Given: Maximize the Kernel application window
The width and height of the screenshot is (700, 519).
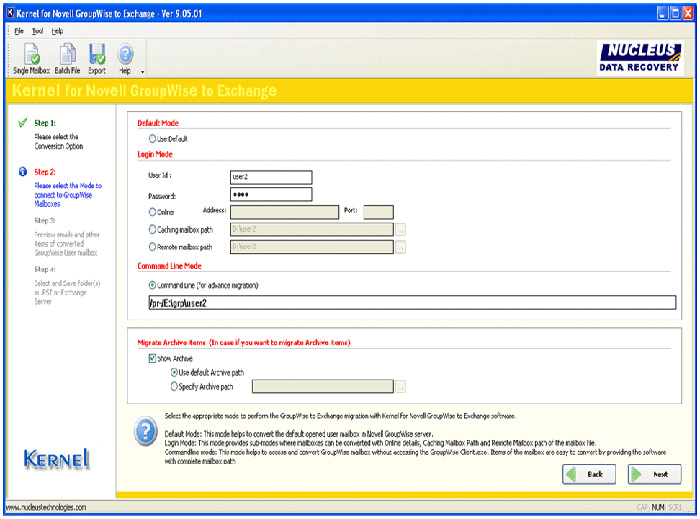Looking at the screenshot, I should [676, 13].
